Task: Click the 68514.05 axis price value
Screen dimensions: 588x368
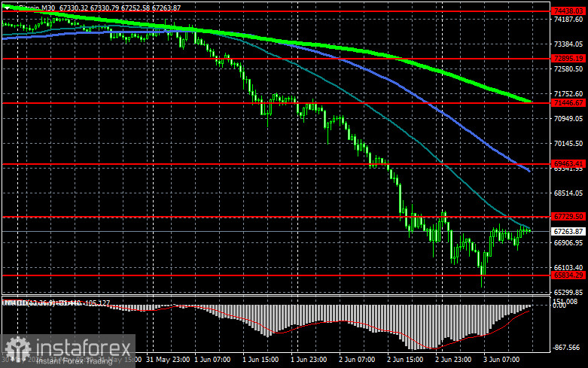Action: point(568,193)
